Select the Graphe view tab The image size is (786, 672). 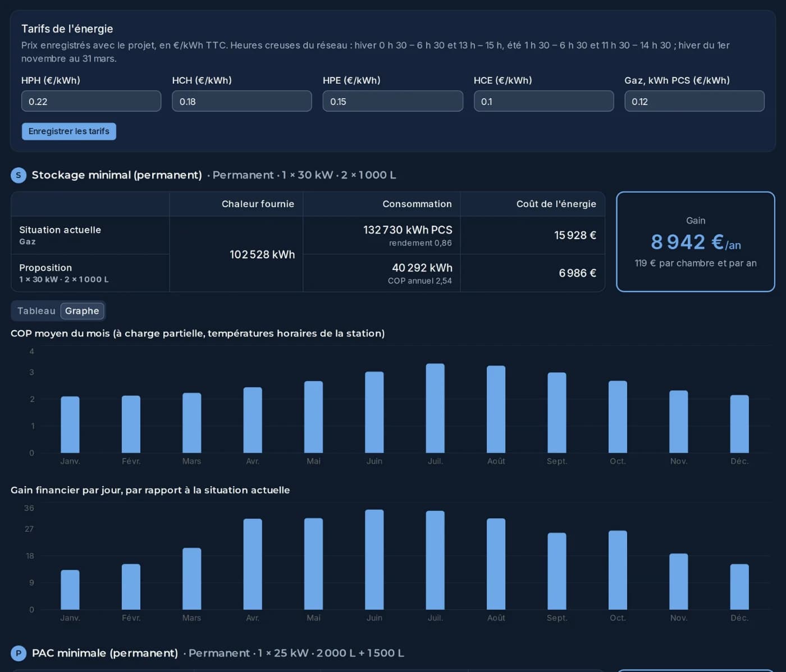point(82,311)
